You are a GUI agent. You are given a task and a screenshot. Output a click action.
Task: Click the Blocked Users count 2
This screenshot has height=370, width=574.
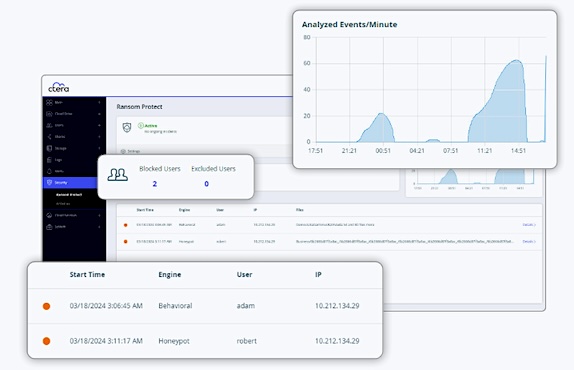click(155, 184)
